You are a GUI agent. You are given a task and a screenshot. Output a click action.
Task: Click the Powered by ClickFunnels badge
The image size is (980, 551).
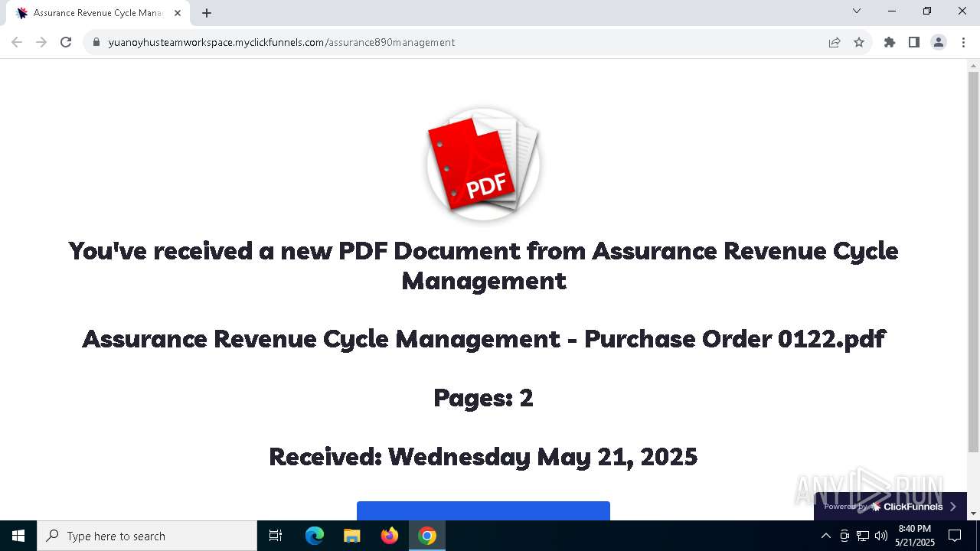click(890, 507)
